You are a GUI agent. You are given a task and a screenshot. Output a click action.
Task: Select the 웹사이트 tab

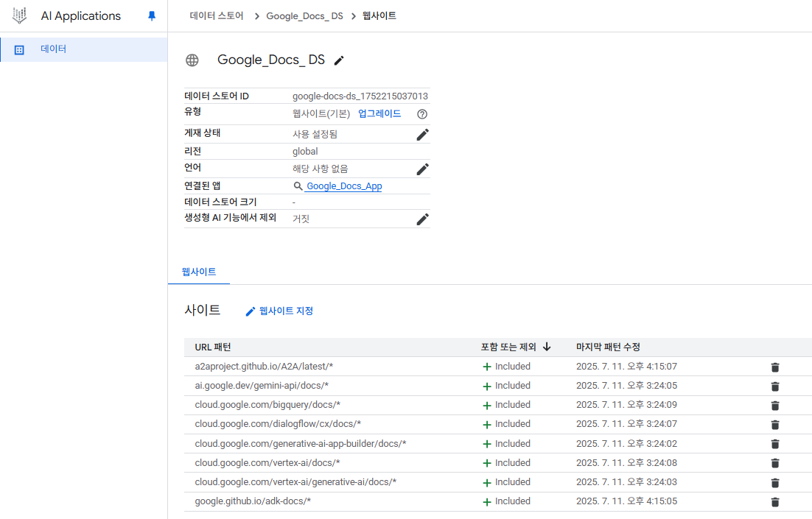[x=199, y=272]
